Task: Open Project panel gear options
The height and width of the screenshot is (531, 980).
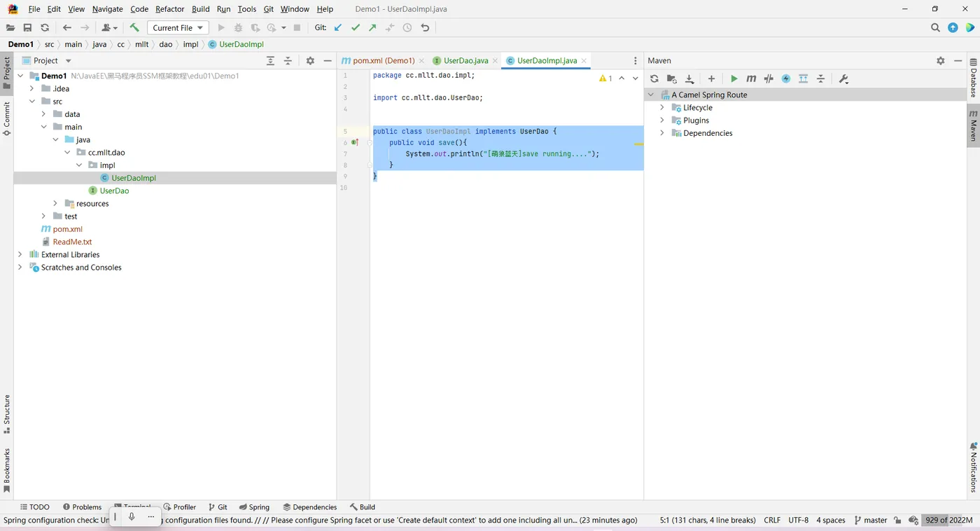Action: pos(310,61)
